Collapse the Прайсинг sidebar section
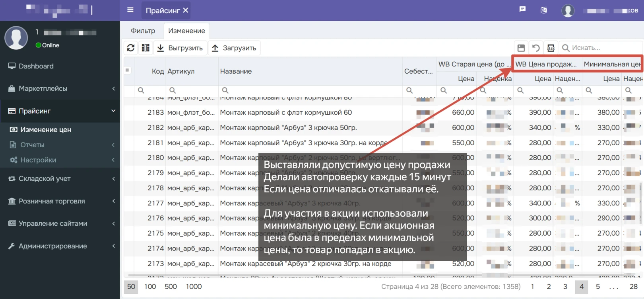Screen dimensions: 644x299 (60, 111)
